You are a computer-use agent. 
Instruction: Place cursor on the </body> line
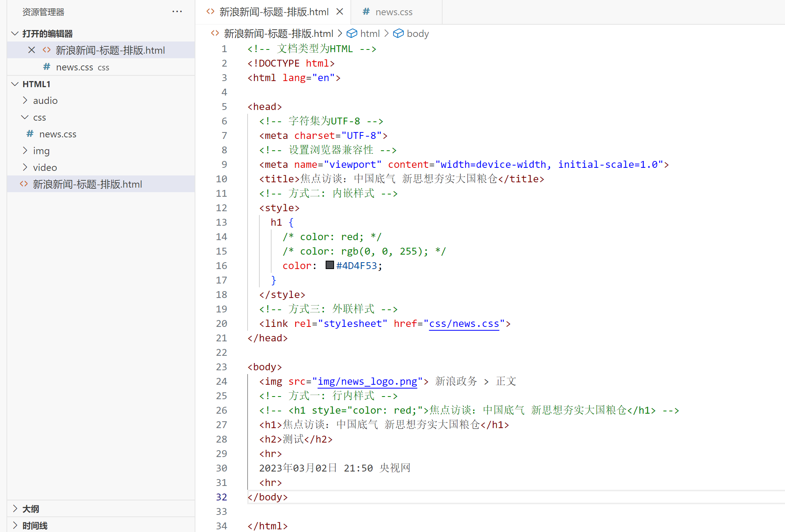pos(268,497)
